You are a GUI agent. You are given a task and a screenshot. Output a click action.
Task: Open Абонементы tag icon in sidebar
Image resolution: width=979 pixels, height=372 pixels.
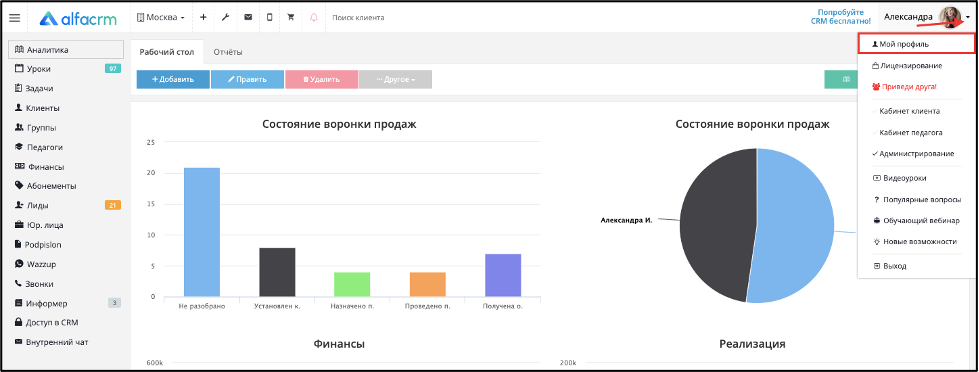pos(19,185)
